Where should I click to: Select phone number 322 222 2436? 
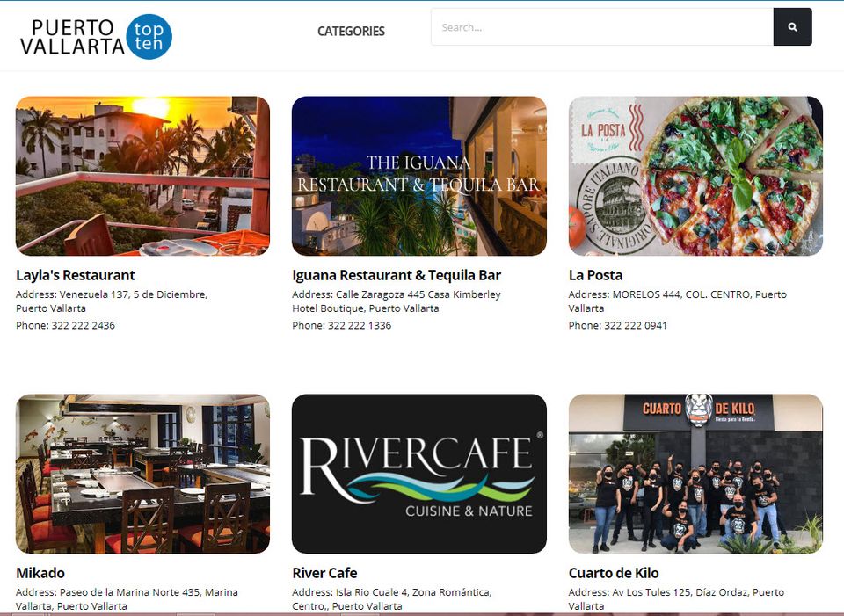tap(83, 325)
